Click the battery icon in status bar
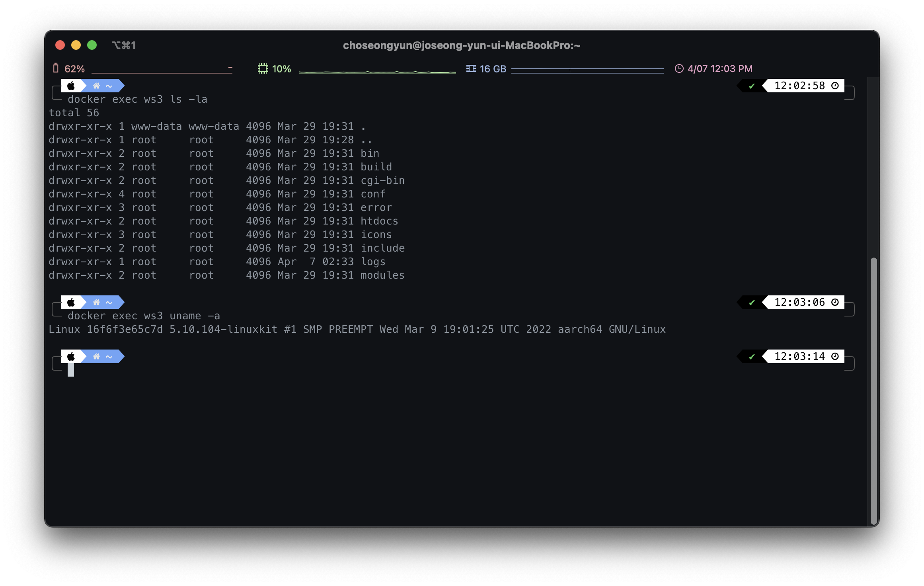The width and height of the screenshot is (924, 586). click(x=56, y=68)
